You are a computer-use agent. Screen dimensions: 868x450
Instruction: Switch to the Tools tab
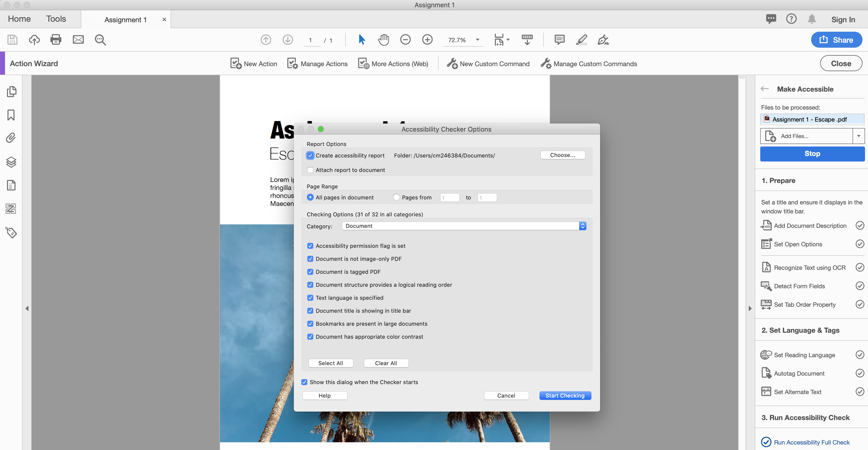[x=56, y=19]
